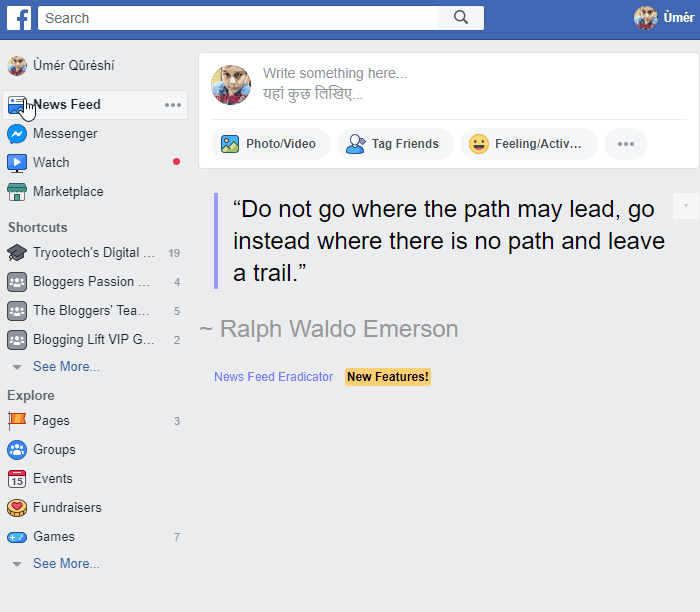Viewport: 700px width, 612px height.
Task: Click the Games controller icon
Action: point(17,537)
